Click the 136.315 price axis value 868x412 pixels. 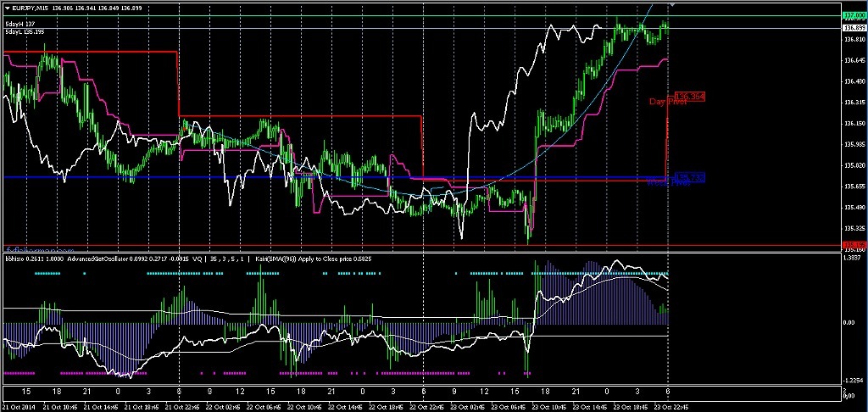coord(853,103)
